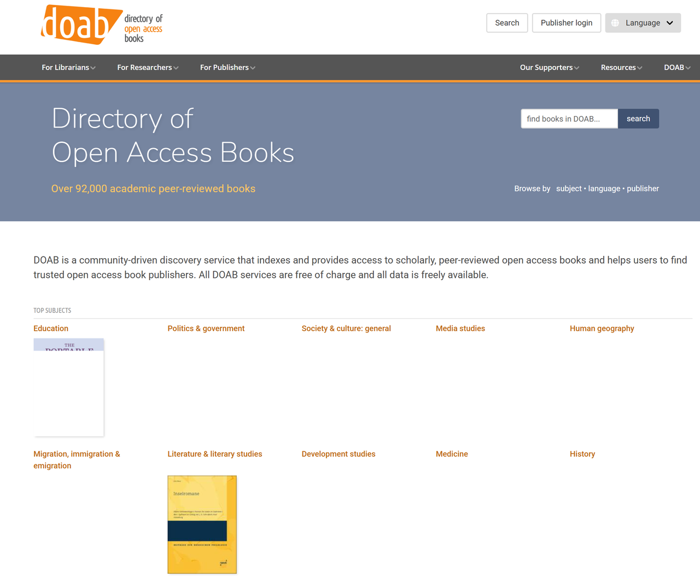Focus the find books in DOAB field
700x588 pixels.
coord(569,119)
